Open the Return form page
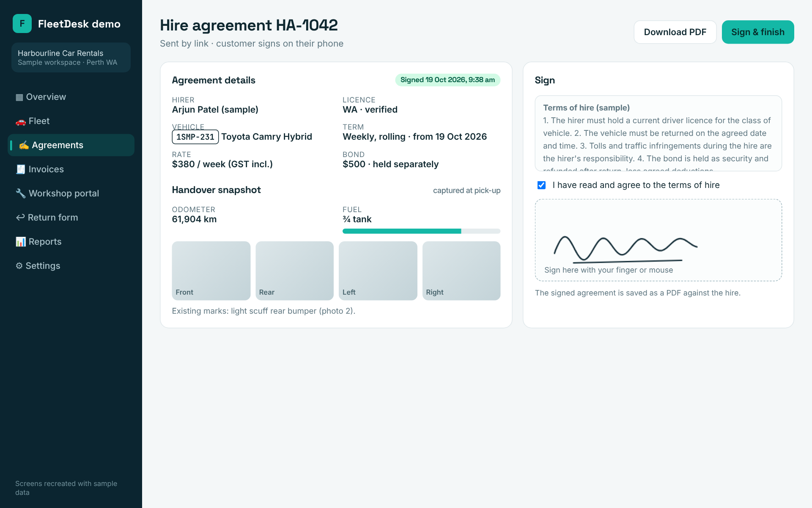 tap(71, 218)
